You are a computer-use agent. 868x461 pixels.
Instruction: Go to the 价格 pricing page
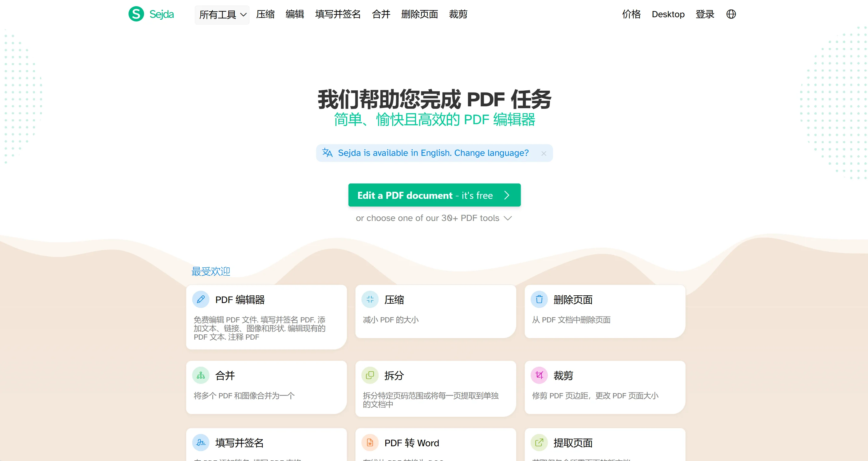pos(631,14)
